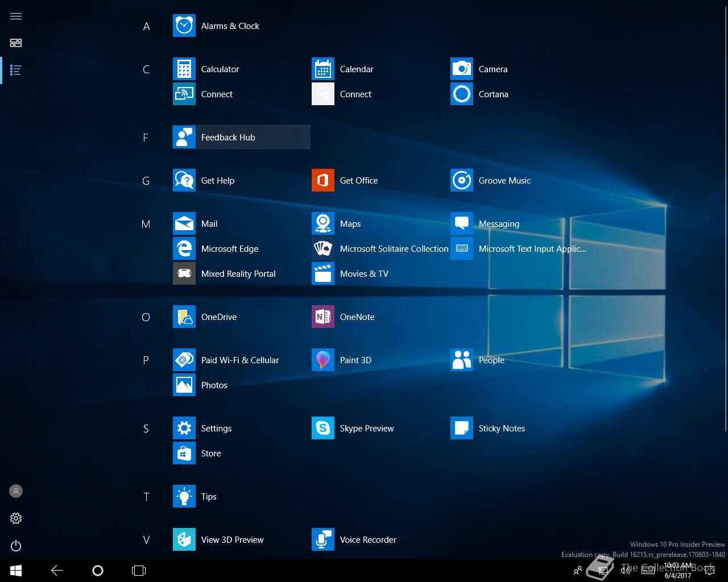Launch the Paint 3D icon
Screen dimensions: 728x582
pos(323,360)
